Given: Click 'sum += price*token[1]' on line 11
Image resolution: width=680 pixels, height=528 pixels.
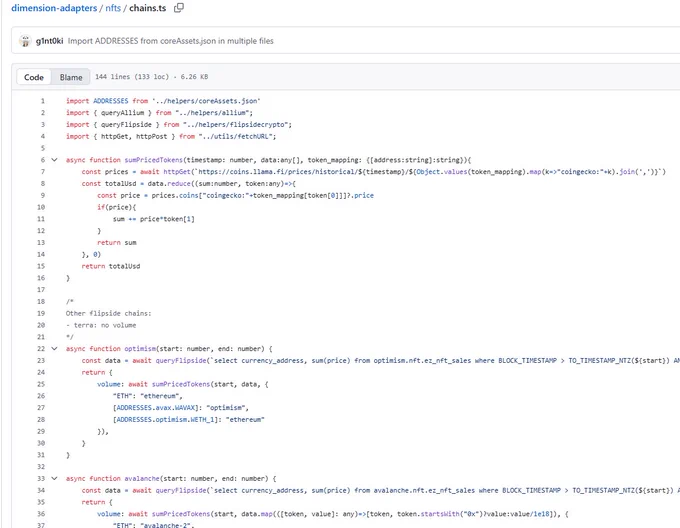Looking at the screenshot, I should 154,219.
